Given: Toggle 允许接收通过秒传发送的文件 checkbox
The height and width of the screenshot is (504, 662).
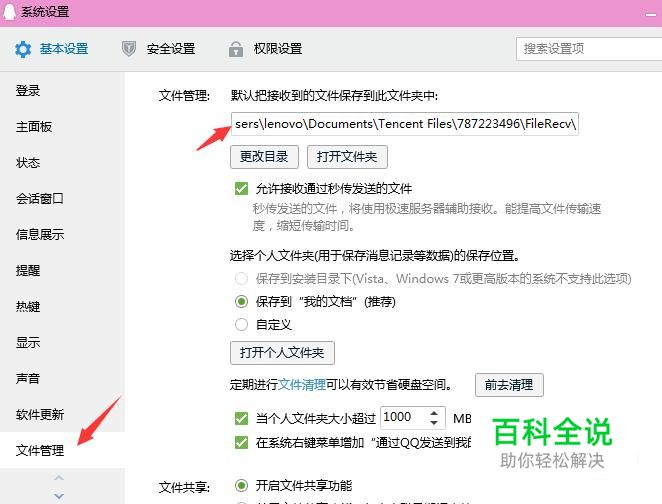Looking at the screenshot, I should [241, 188].
